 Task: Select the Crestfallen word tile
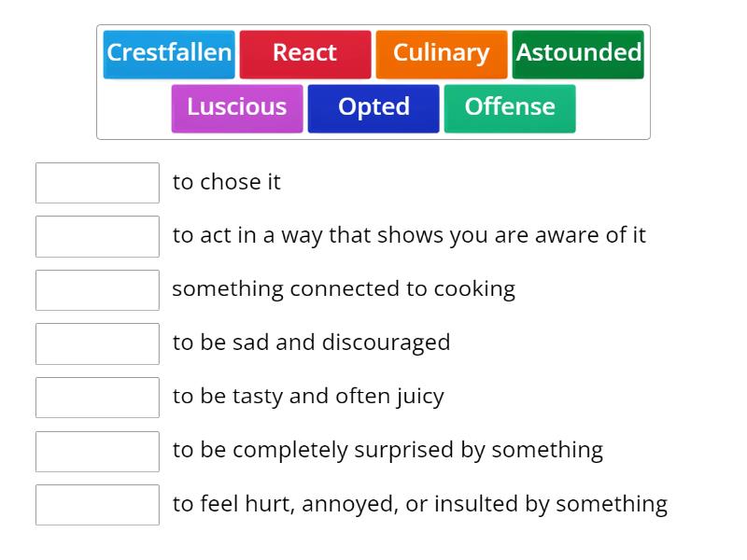[168, 53]
